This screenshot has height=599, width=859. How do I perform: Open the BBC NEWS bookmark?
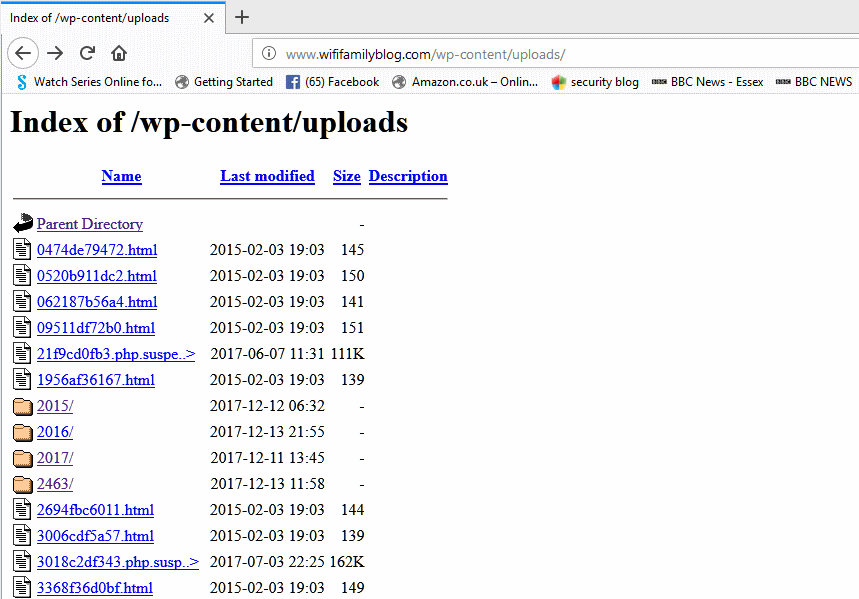[814, 82]
